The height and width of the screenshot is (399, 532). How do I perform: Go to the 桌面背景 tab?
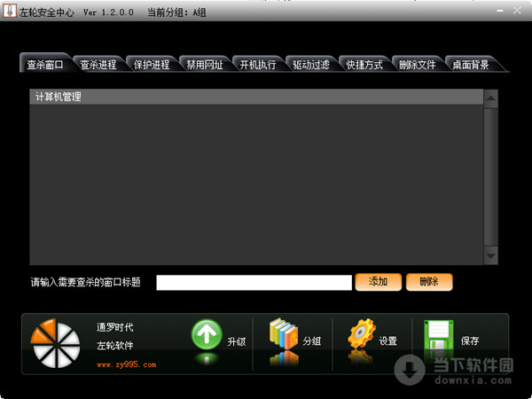(471, 64)
